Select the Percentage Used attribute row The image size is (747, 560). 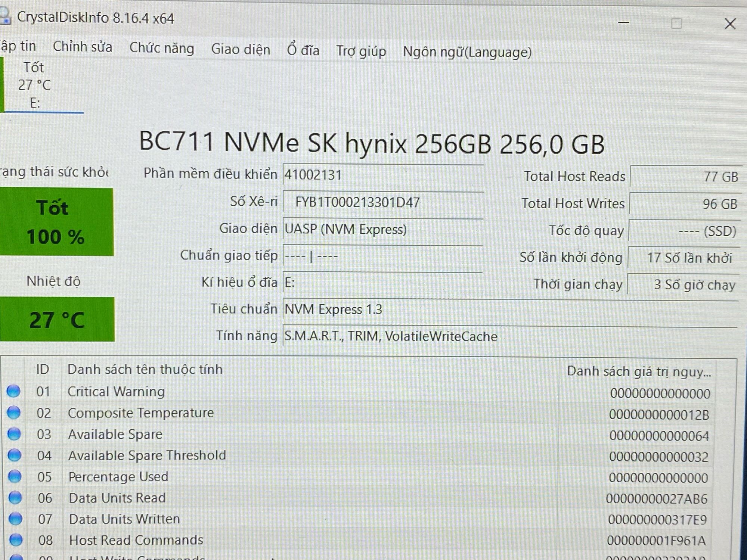(x=359, y=477)
